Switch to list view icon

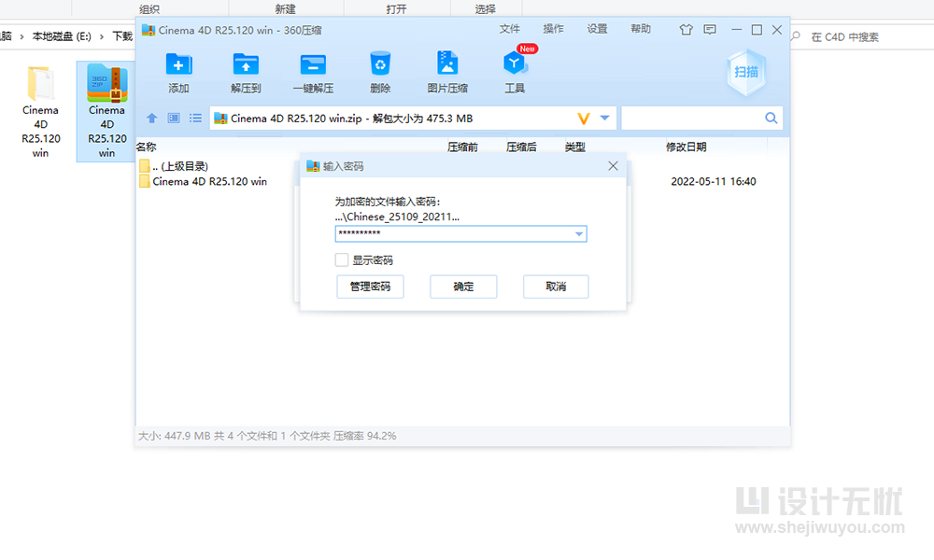tap(195, 119)
